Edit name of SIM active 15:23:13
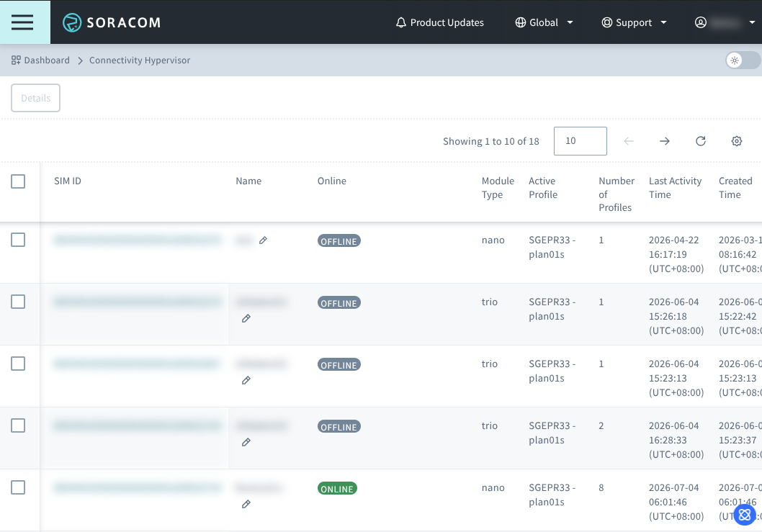The image size is (762, 532). [x=246, y=380]
